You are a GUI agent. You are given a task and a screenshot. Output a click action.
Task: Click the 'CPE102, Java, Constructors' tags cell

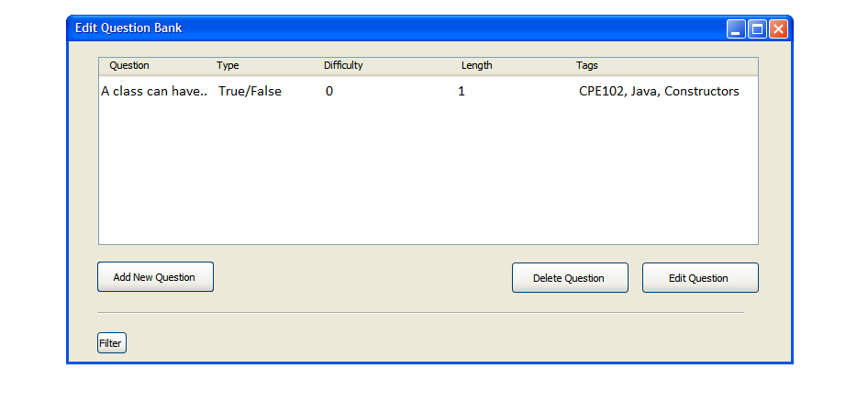tap(659, 92)
